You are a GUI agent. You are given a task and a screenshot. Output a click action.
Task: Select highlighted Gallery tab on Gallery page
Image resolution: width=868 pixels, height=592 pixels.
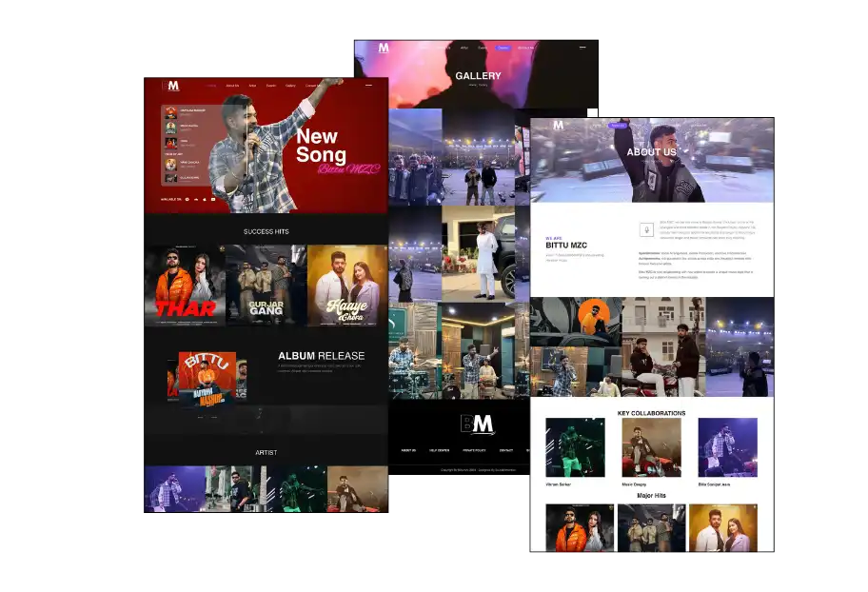(503, 48)
